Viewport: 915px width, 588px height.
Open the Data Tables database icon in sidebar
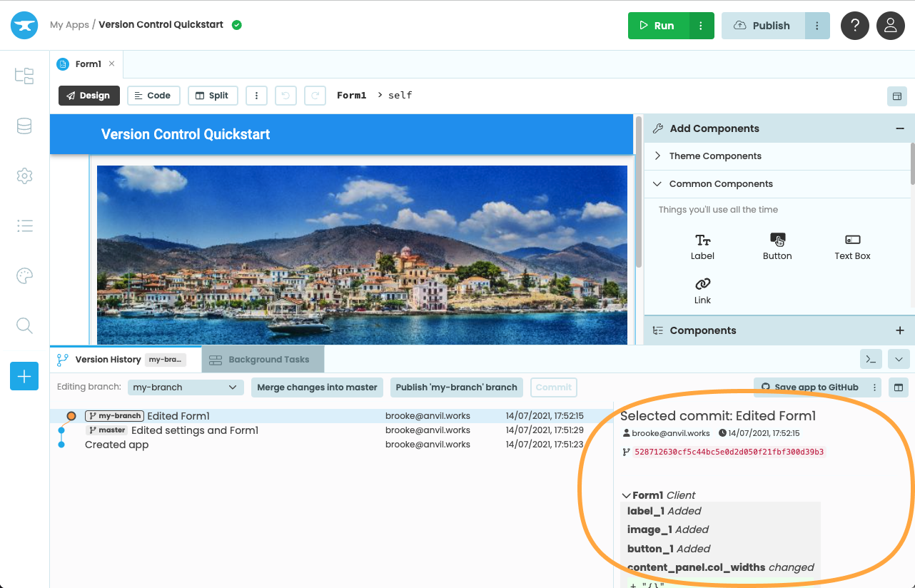click(x=24, y=126)
